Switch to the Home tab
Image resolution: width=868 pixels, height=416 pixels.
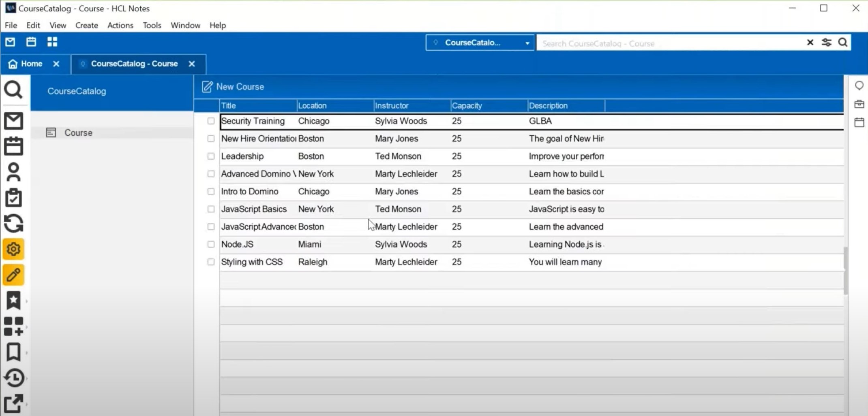tap(32, 64)
